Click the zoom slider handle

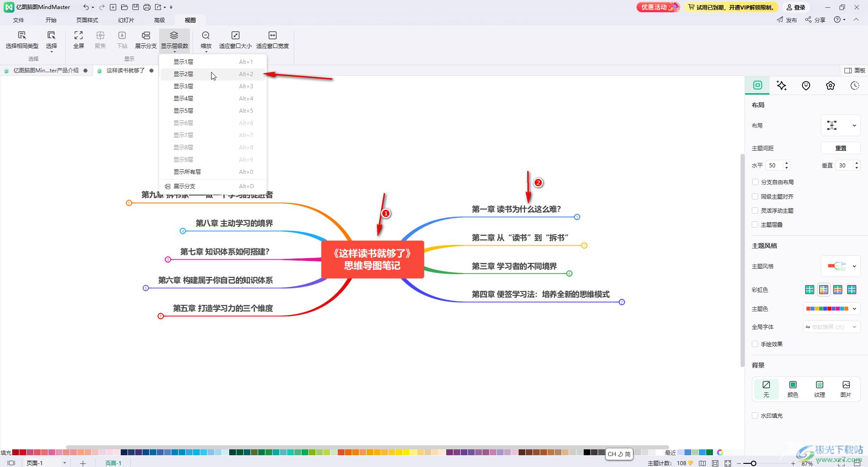[753, 463]
